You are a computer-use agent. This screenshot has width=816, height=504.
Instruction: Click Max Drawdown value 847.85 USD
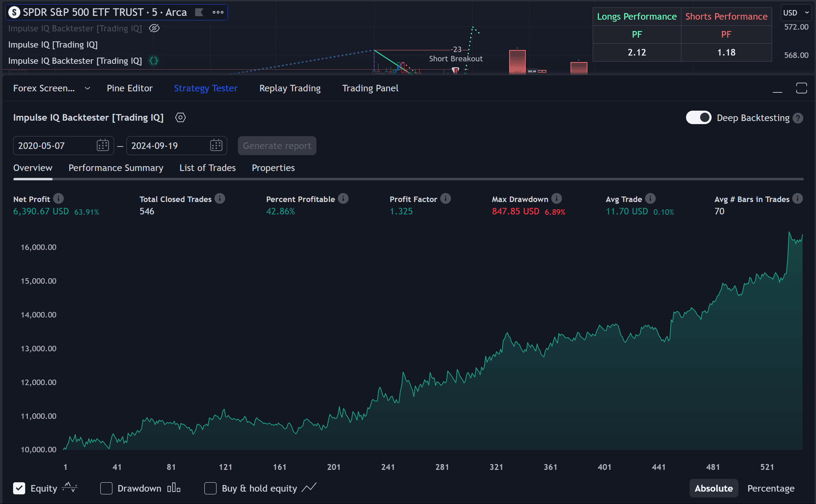point(515,211)
